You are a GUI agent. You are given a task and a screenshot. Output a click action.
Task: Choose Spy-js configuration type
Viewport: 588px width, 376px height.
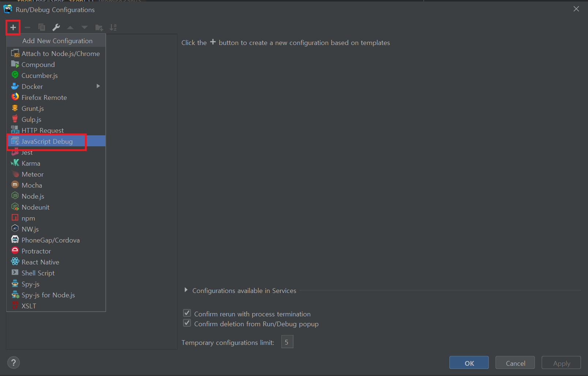pyautogui.click(x=56, y=284)
